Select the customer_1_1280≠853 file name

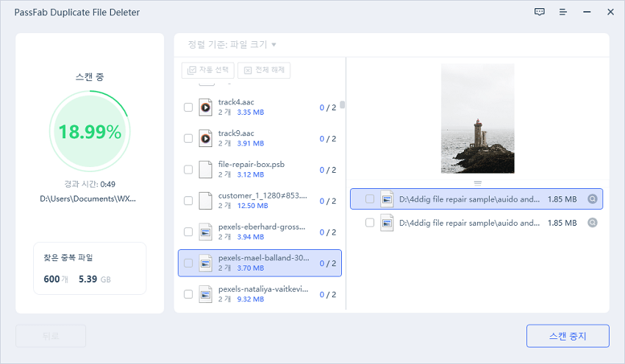(x=262, y=196)
